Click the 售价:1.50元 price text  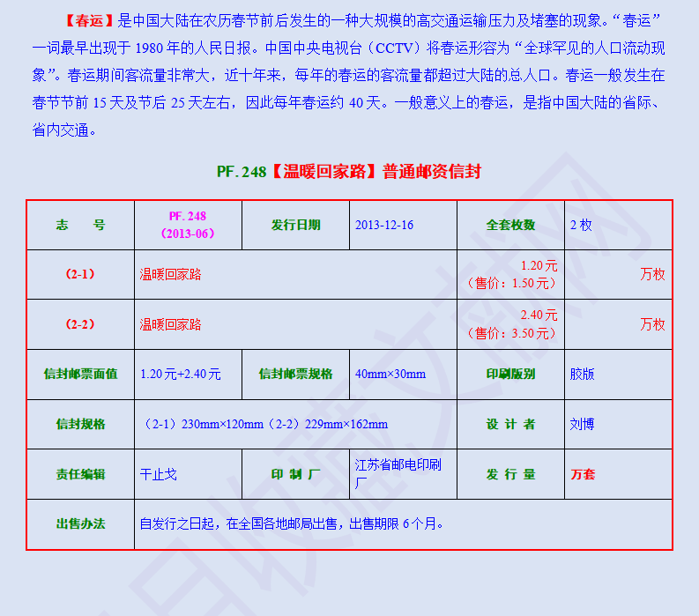point(511,283)
